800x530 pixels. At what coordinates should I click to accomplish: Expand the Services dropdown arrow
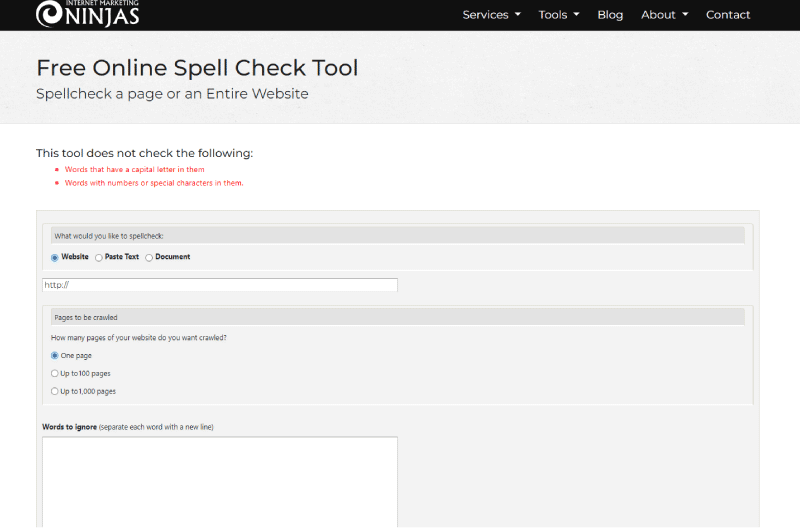(x=517, y=15)
